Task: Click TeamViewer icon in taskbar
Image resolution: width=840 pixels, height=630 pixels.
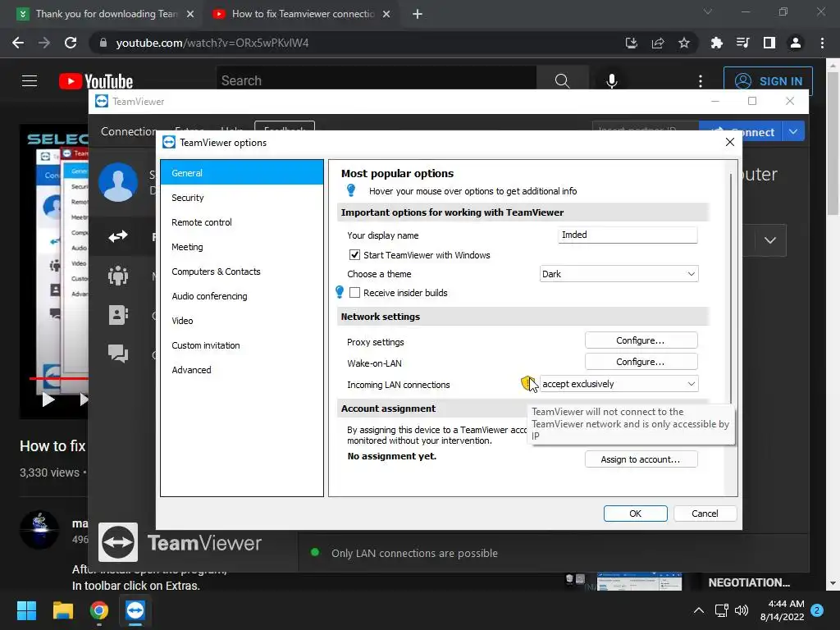Action: pyautogui.click(x=135, y=610)
